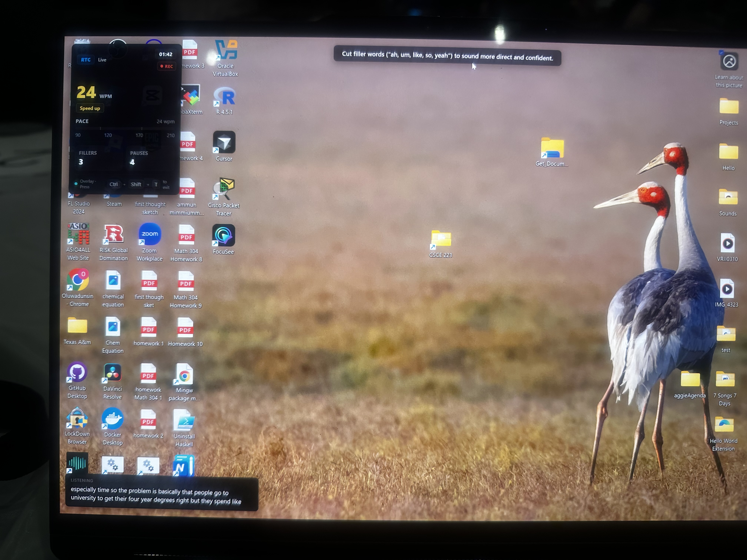Launch Docker Desktop icon
Image resolution: width=747 pixels, height=560 pixels.
point(112,419)
